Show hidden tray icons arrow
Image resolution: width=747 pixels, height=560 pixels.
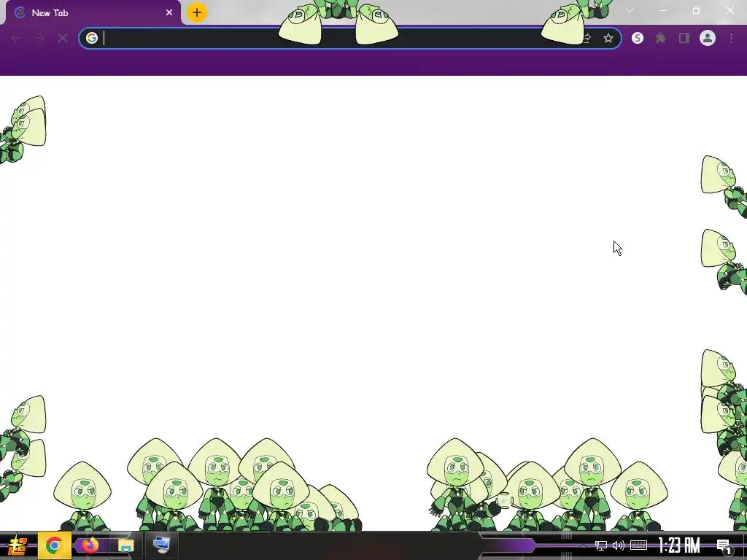pos(582,545)
